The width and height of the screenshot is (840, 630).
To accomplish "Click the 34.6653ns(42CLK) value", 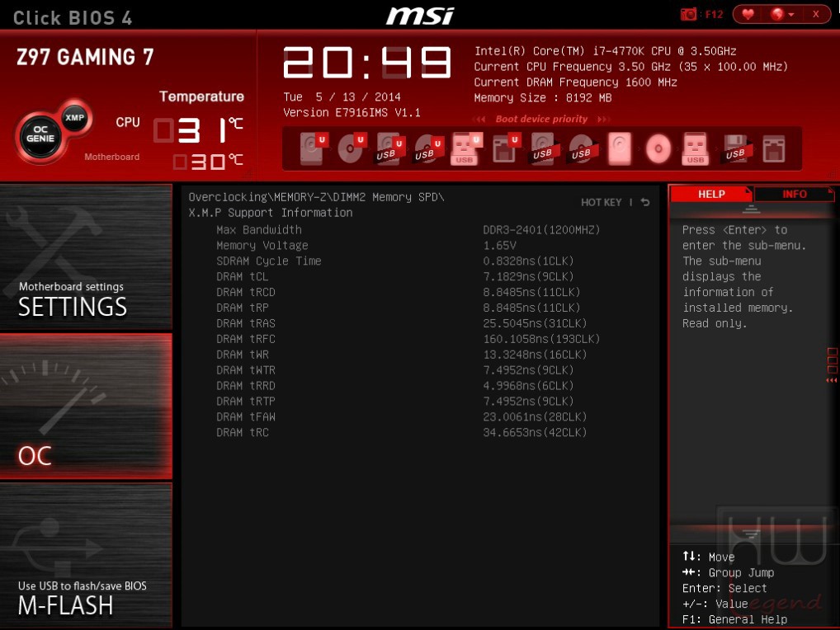I will point(535,431).
